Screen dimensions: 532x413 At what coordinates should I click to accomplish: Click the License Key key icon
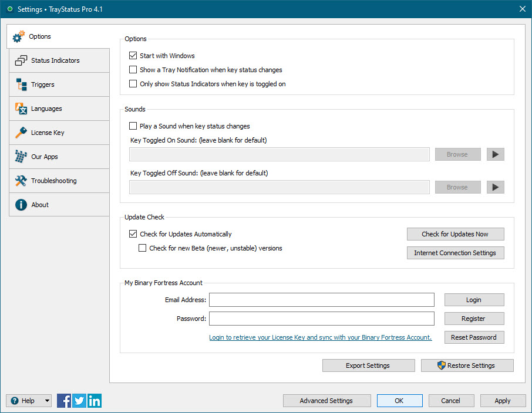tap(21, 133)
